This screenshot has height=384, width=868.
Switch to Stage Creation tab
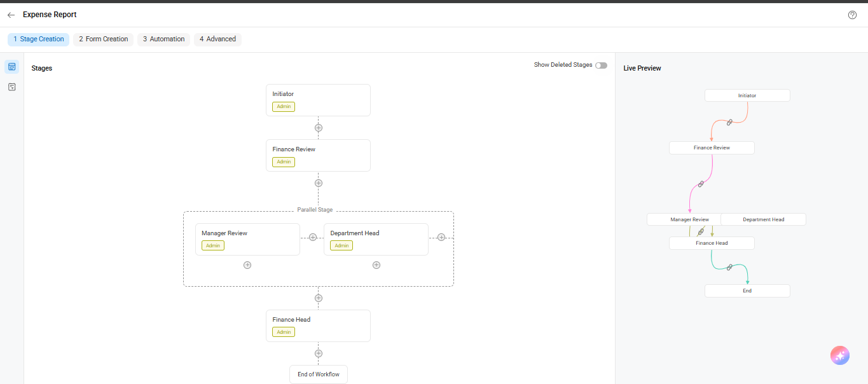coord(38,39)
